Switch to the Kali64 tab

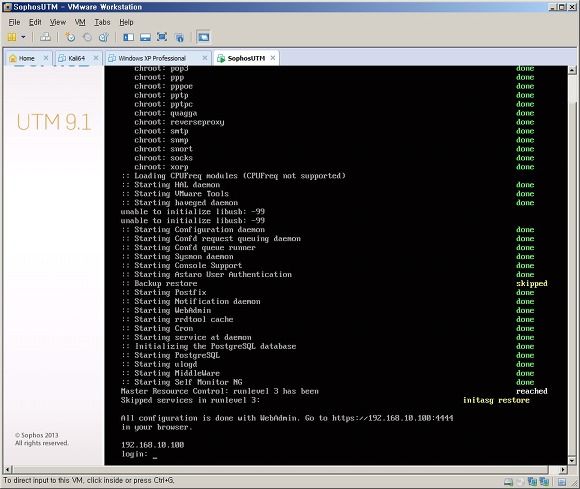click(x=77, y=58)
